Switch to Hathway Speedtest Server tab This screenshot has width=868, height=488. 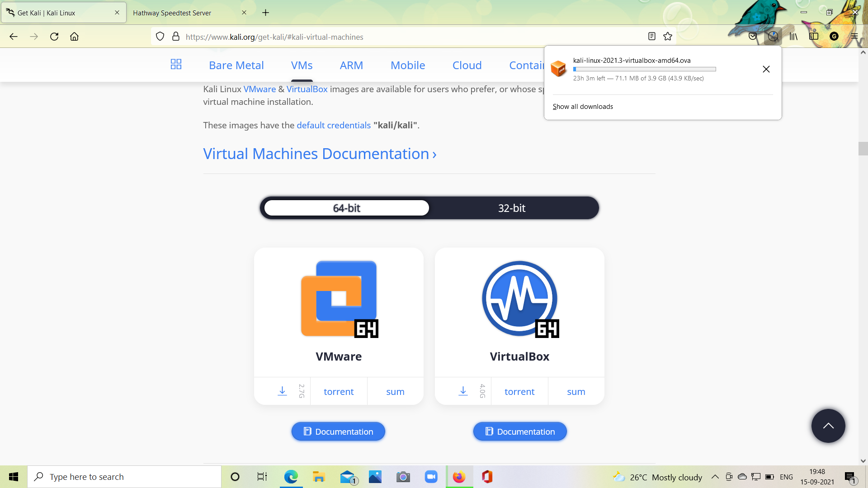172,13
